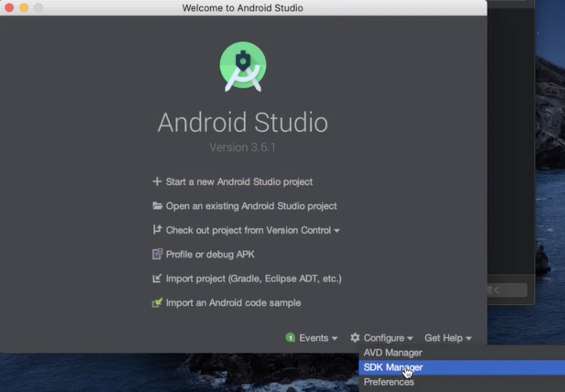Click the Version 3.6.1 text
This screenshot has width=565, height=392.
coord(243,147)
